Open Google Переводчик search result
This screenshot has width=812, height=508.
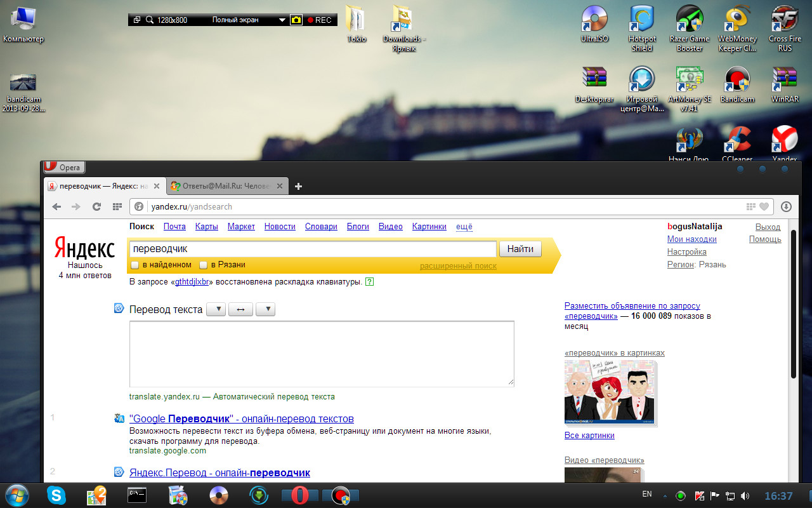[x=242, y=419]
